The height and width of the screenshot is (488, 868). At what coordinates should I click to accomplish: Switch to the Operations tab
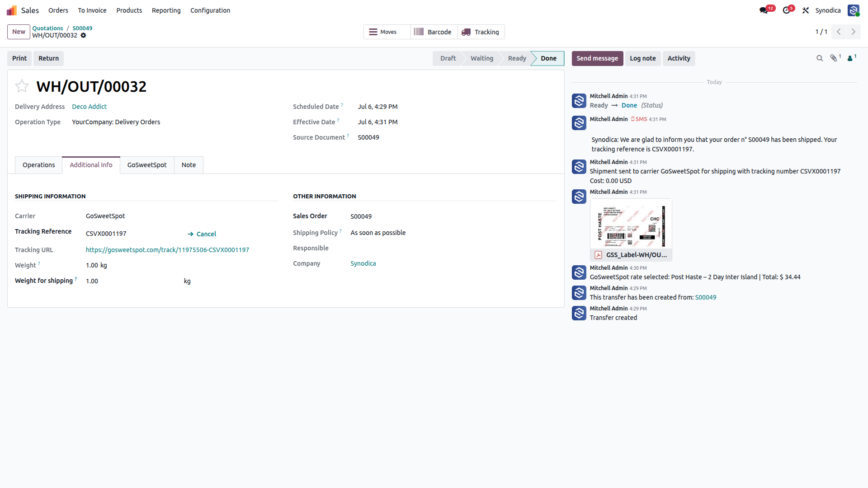coord(39,165)
